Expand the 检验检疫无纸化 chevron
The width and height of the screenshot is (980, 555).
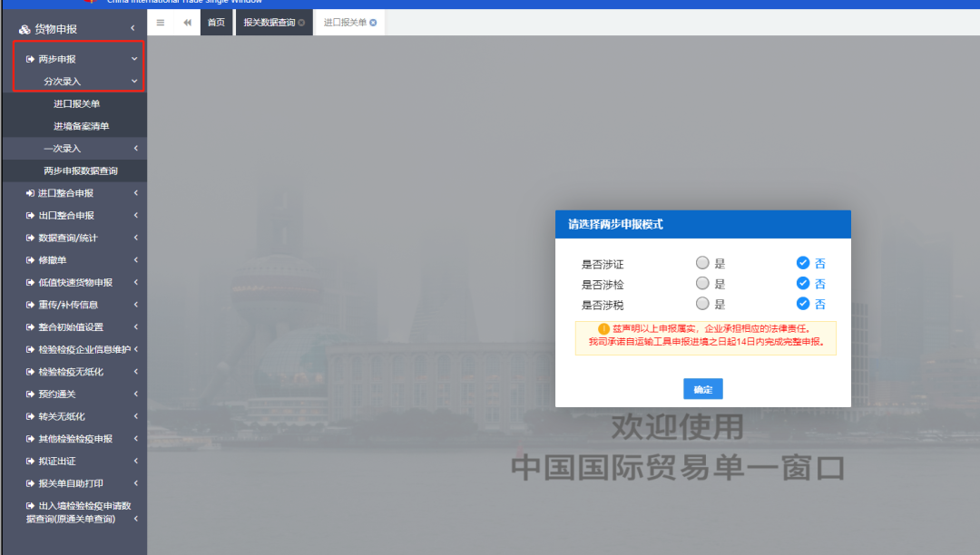coord(135,372)
